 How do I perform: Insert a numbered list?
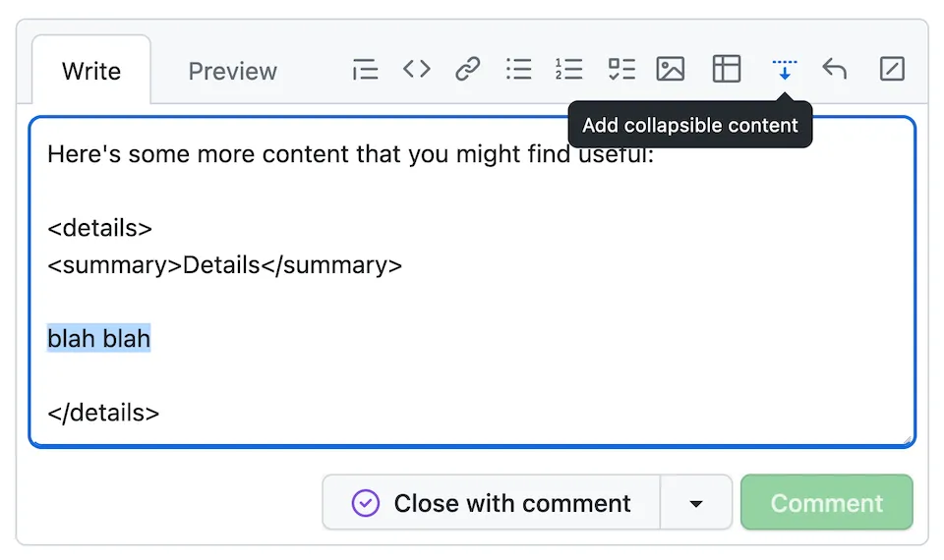click(568, 69)
